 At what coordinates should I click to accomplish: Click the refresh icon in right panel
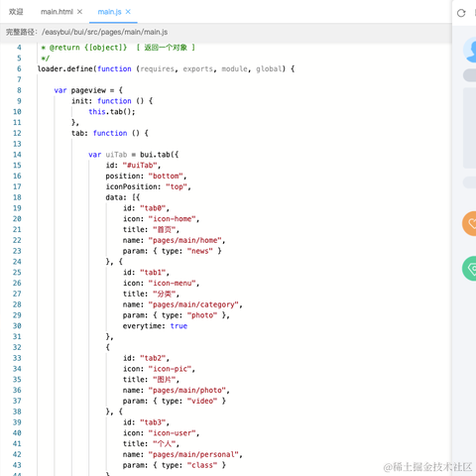tap(461, 13)
